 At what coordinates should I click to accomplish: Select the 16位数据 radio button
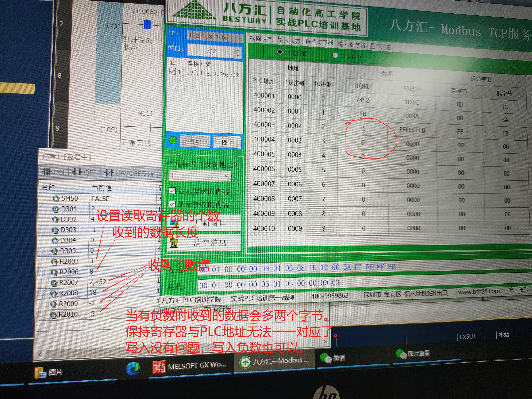pos(280,52)
